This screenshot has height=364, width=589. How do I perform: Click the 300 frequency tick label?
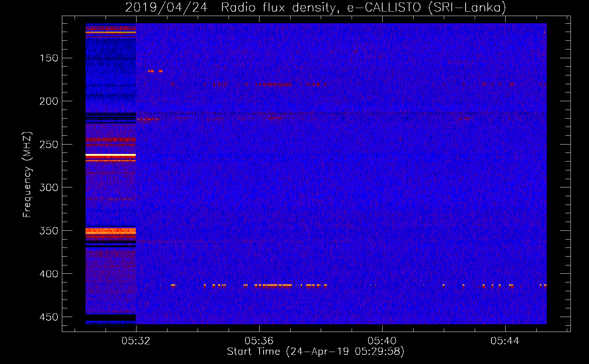tap(49, 187)
